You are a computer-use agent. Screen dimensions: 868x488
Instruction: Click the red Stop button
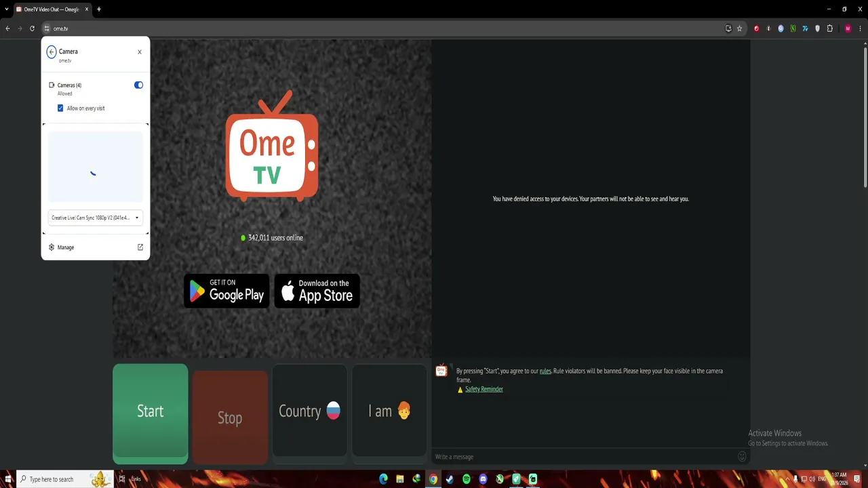(230, 418)
